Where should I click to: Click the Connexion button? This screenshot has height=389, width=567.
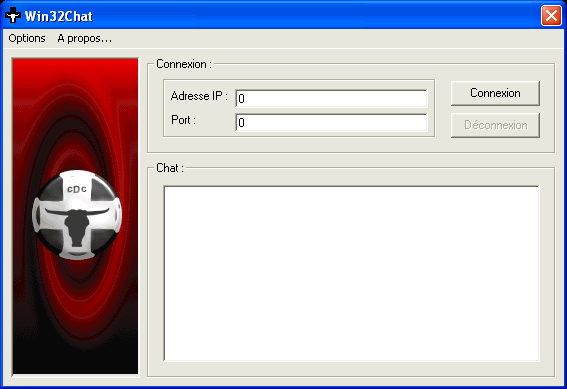[495, 93]
